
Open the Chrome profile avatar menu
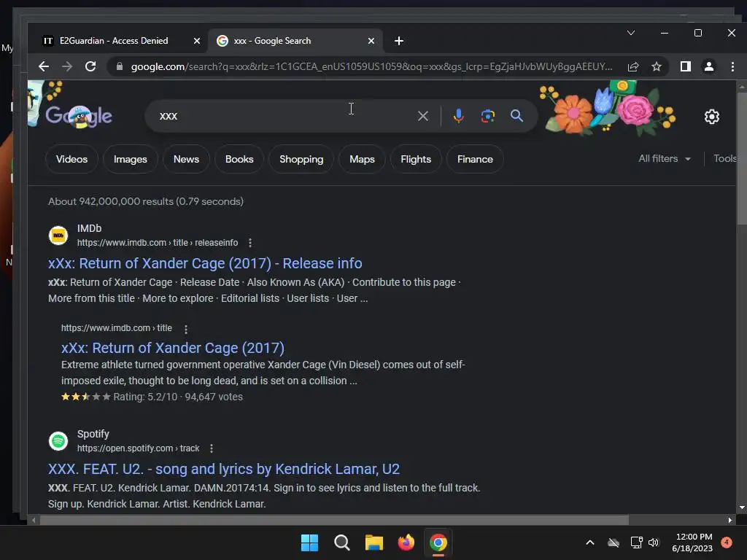pos(709,66)
